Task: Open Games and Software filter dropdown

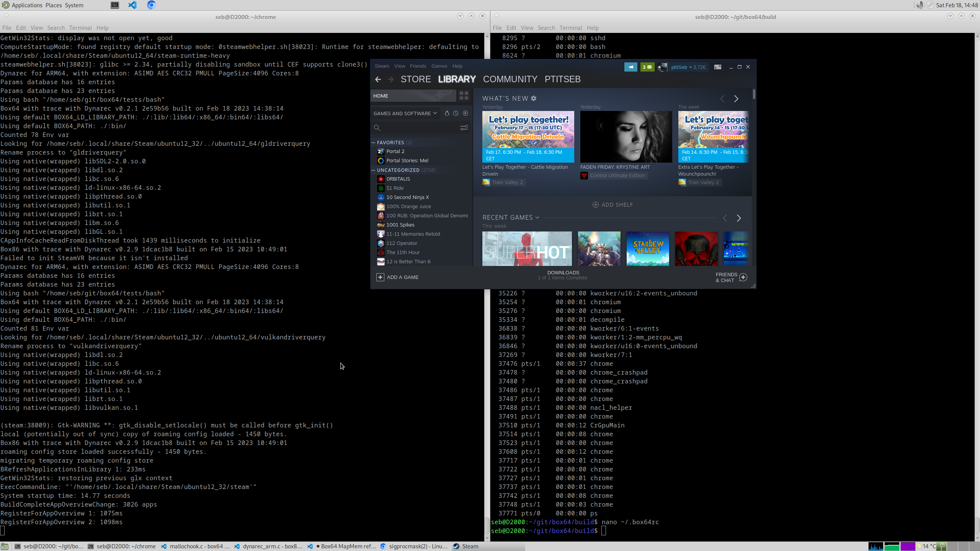Action: pos(405,113)
